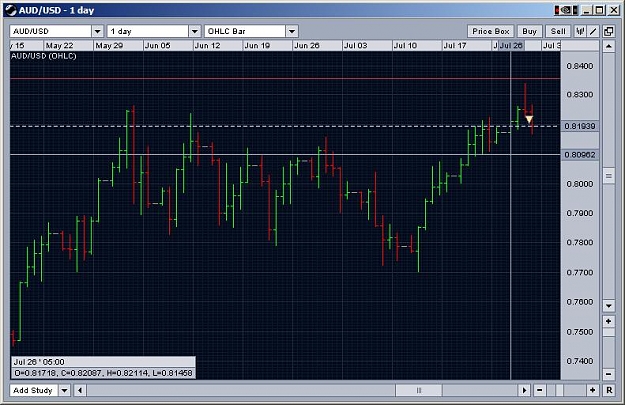
Task: Minimize the AUD/USD chart window
Action: [x=586, y=10]
